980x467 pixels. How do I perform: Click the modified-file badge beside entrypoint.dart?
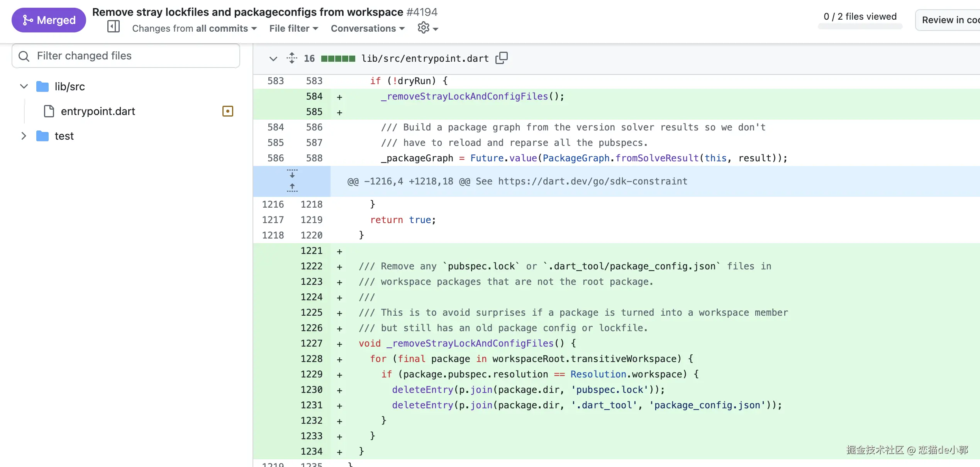(x=228, y=111)
